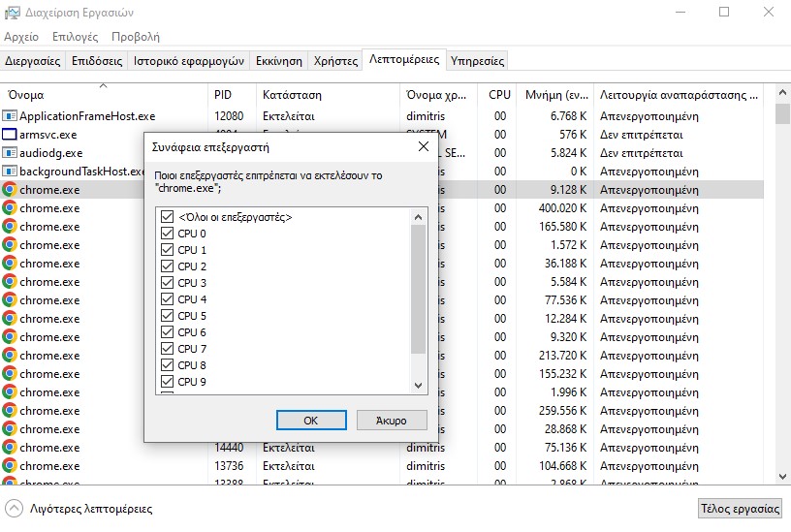The height and width of the screenshot is (532, 791).
Task: Click Chrome icon of the 165.580 K row
Action: click(x=10, y=227)
